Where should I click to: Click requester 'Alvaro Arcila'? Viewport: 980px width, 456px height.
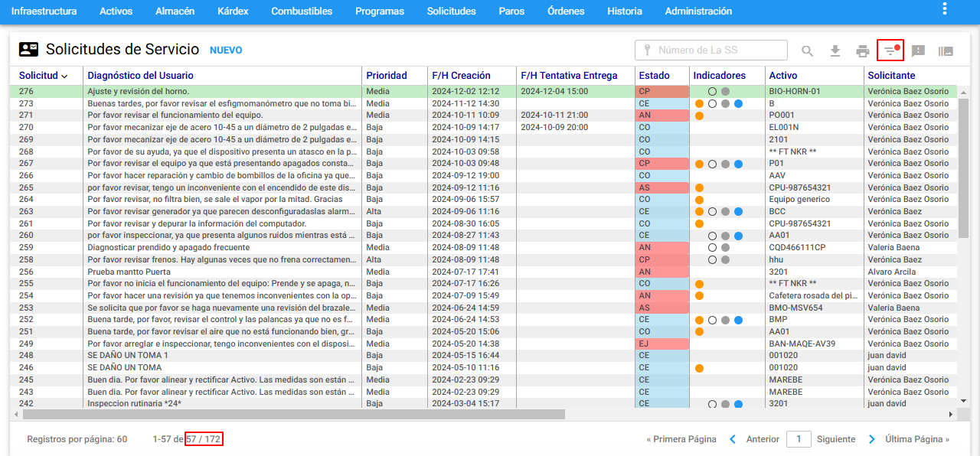pyautogui.click(x=893, y=272)
